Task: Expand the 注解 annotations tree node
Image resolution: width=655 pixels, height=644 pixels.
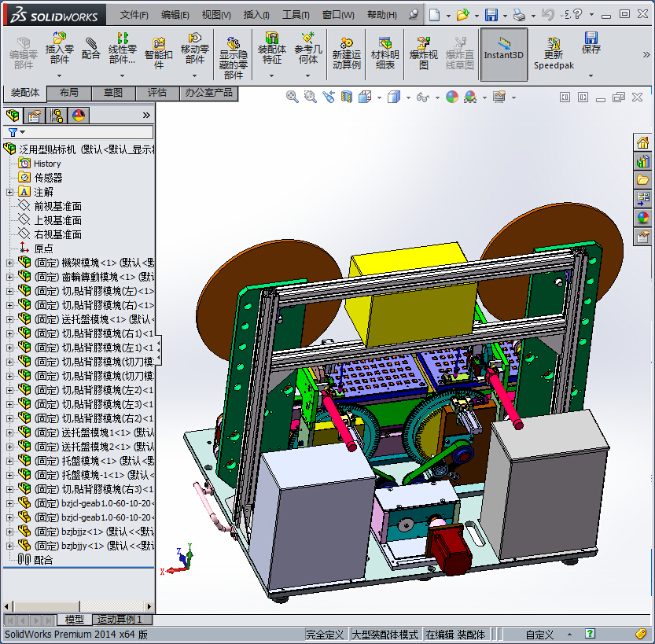Action: [x=9, y=192]
